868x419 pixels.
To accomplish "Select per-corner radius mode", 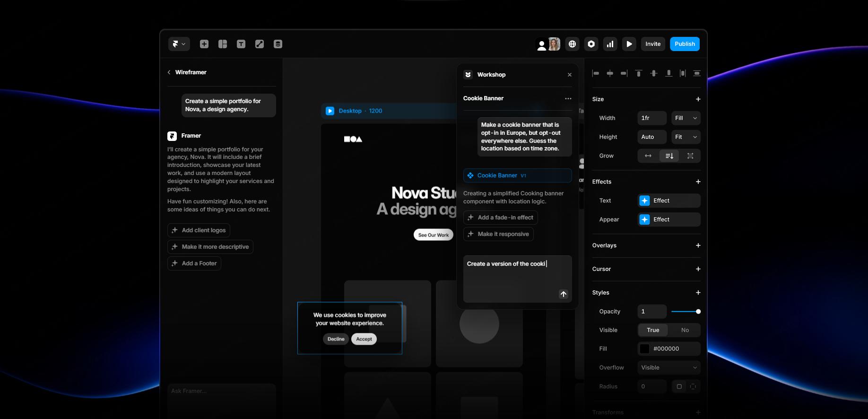I will [x=693, y=386].
